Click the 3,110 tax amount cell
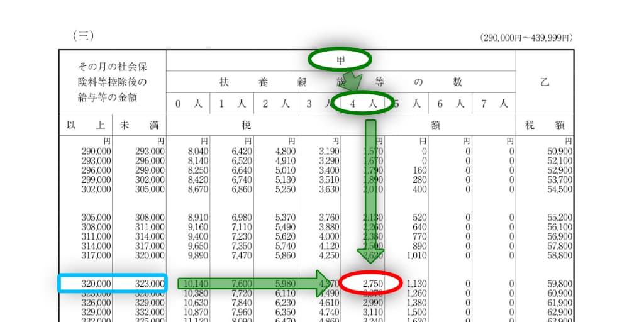This screenshot has height=322, width=644. pos(372,312)
